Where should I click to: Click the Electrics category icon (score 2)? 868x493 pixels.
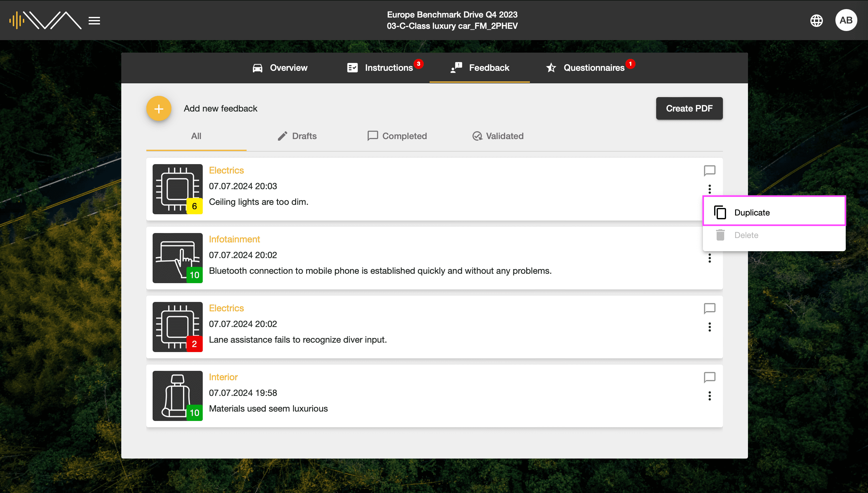click(x=177, y=327)
